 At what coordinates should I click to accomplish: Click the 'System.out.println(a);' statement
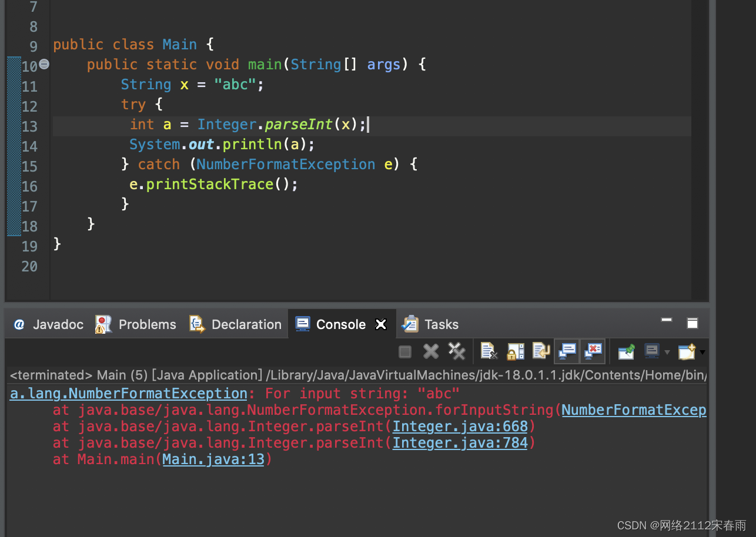(x=222, y=145)
